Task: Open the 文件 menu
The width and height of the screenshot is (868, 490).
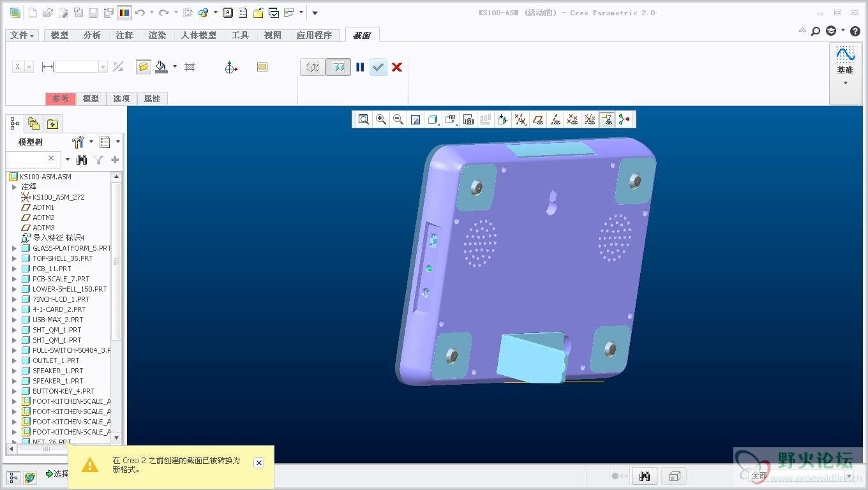Action: 22,35
